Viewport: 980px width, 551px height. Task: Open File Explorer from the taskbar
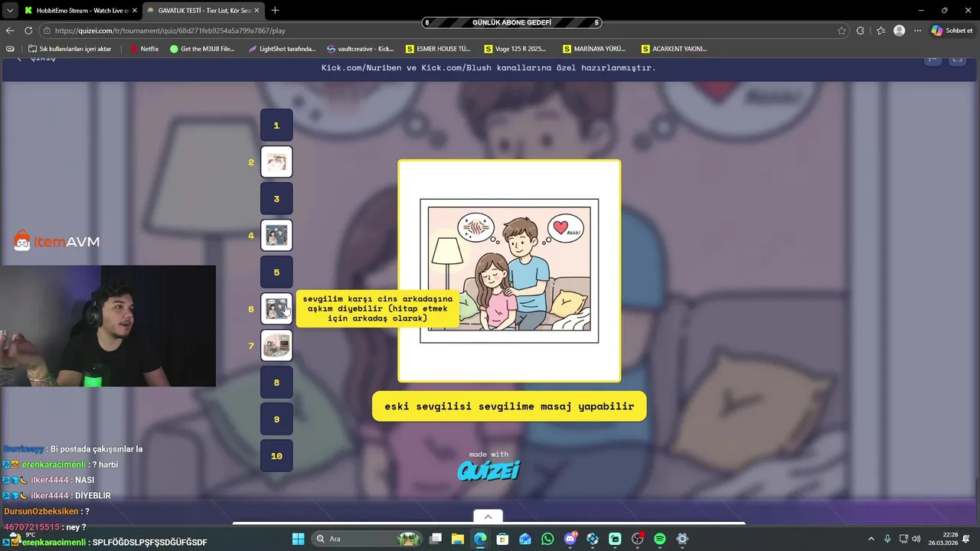pos(458,539)
